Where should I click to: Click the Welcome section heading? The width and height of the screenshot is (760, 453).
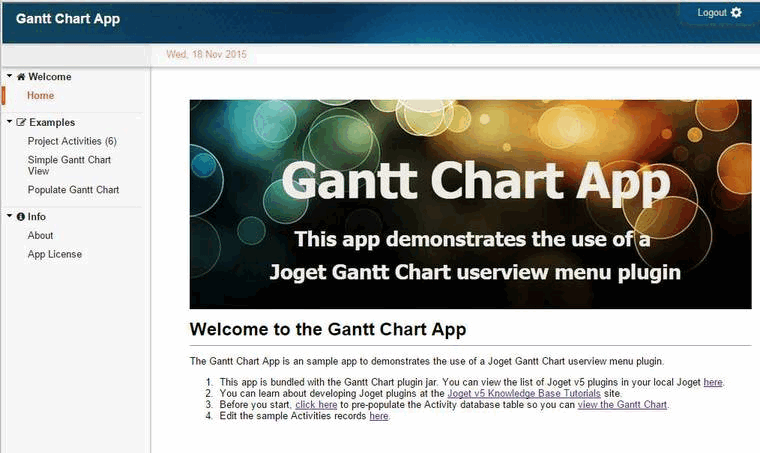(50, 77)
